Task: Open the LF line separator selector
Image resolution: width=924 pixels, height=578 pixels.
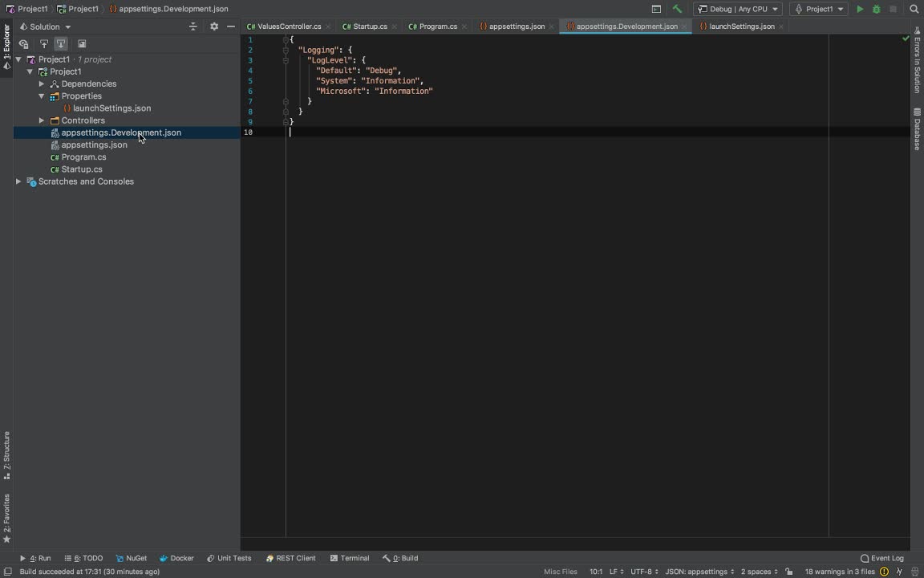Action: click(x=616, y=572)
